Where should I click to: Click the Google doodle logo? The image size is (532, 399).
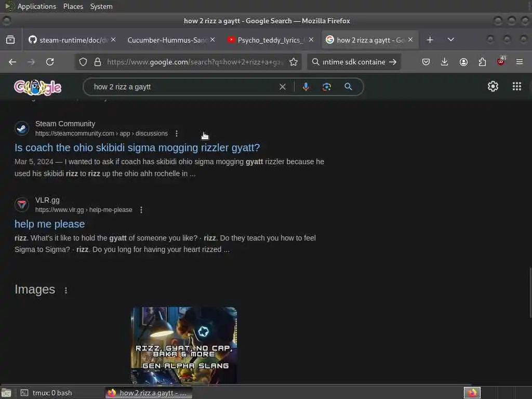point(37,87)
